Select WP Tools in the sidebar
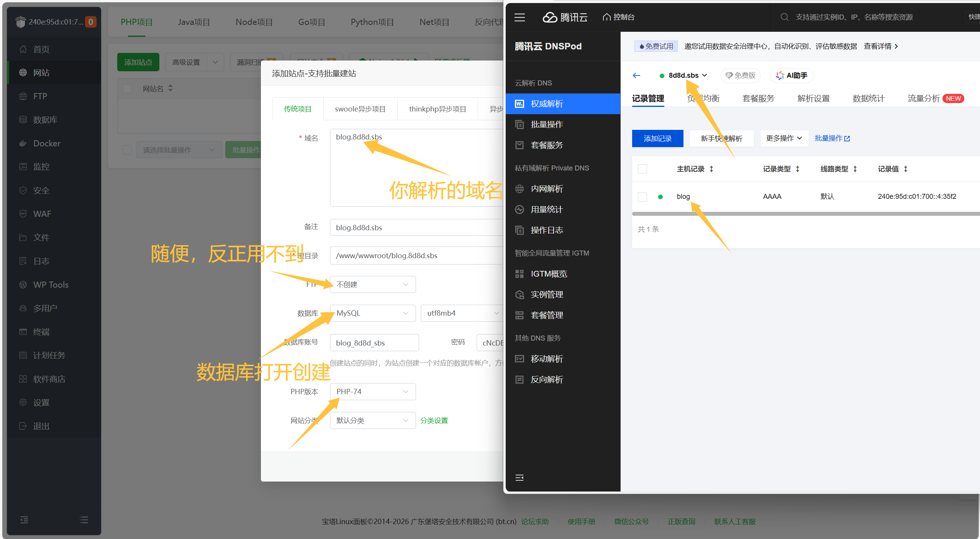The height and width of the screenshot is (539, 980). coord(50,285)
